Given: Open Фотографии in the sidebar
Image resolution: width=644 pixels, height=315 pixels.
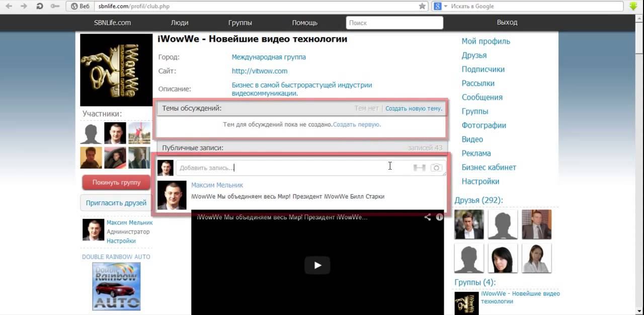Looking at the screenshot, I should (484, 125).
